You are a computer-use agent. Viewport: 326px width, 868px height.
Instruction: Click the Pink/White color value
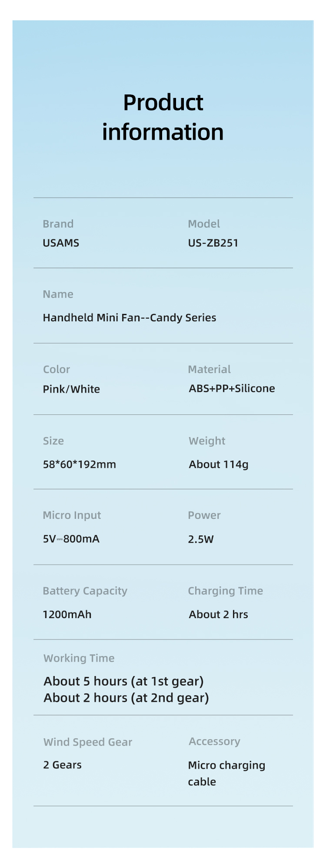[71, 389]
